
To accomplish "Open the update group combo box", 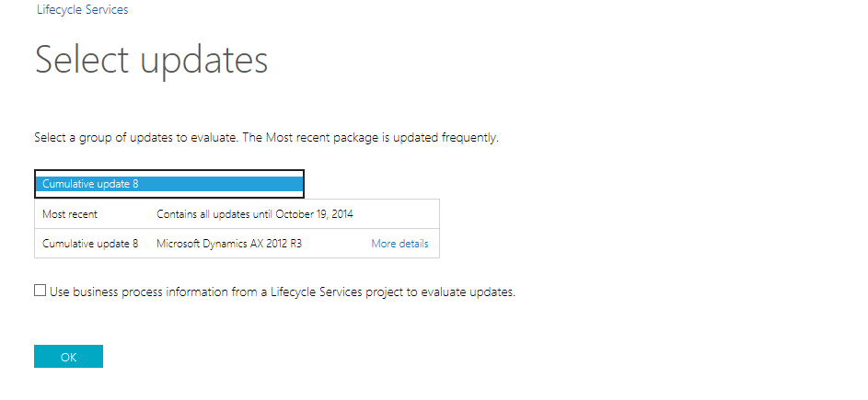I will pos(168,184).
